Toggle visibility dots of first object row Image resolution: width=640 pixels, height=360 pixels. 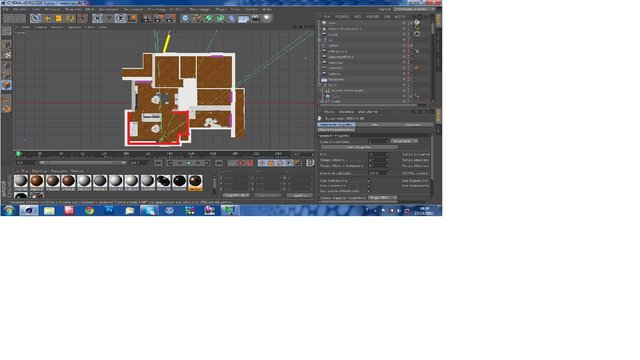click(x=404, y=23)
